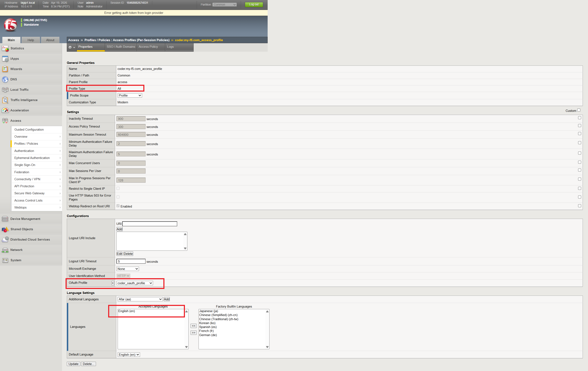Open the Microsoft Exchange dropdown

(x=127, y=269)
